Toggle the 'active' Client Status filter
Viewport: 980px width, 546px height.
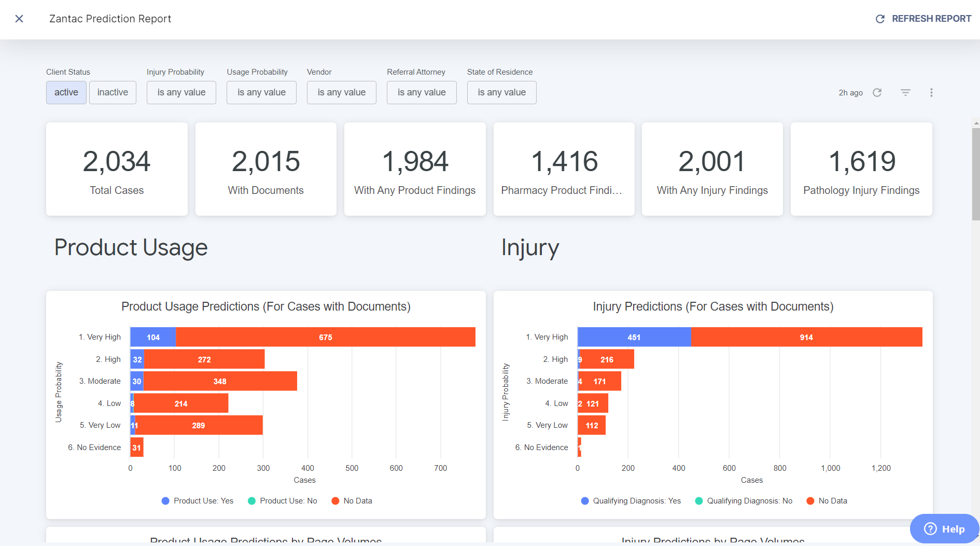[66, 92]
